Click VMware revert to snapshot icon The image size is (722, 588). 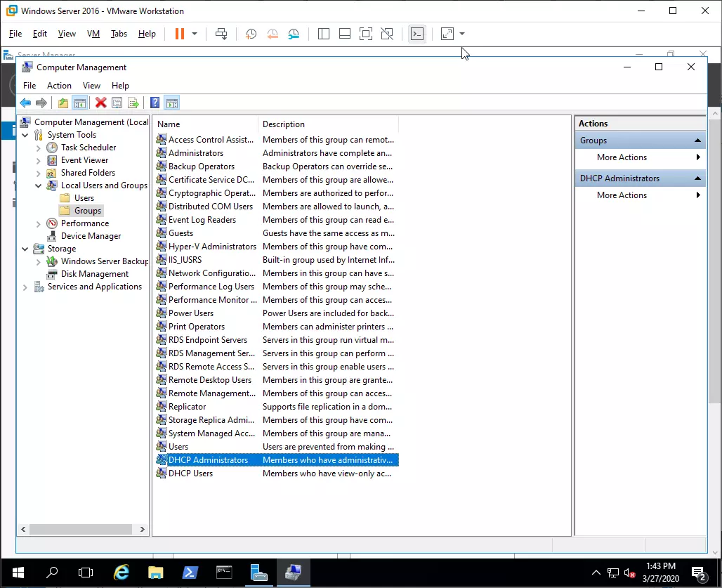click(273, 34)
